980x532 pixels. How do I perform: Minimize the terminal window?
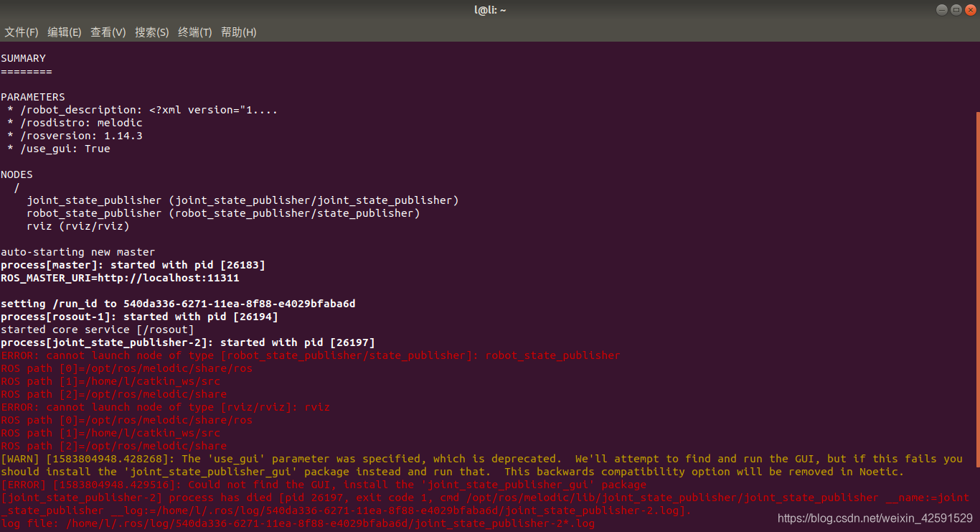[942, 10]
